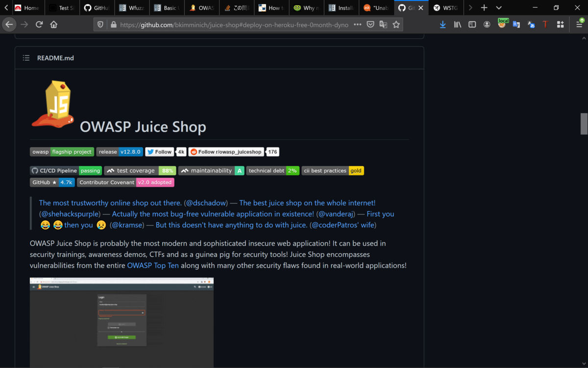Click the README.md header text
The image size is (588, 368).
pos(55,58)
